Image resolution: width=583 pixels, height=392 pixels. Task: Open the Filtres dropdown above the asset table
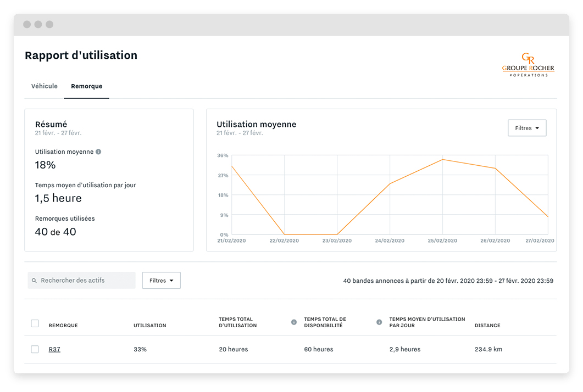(x=161, y=280)
